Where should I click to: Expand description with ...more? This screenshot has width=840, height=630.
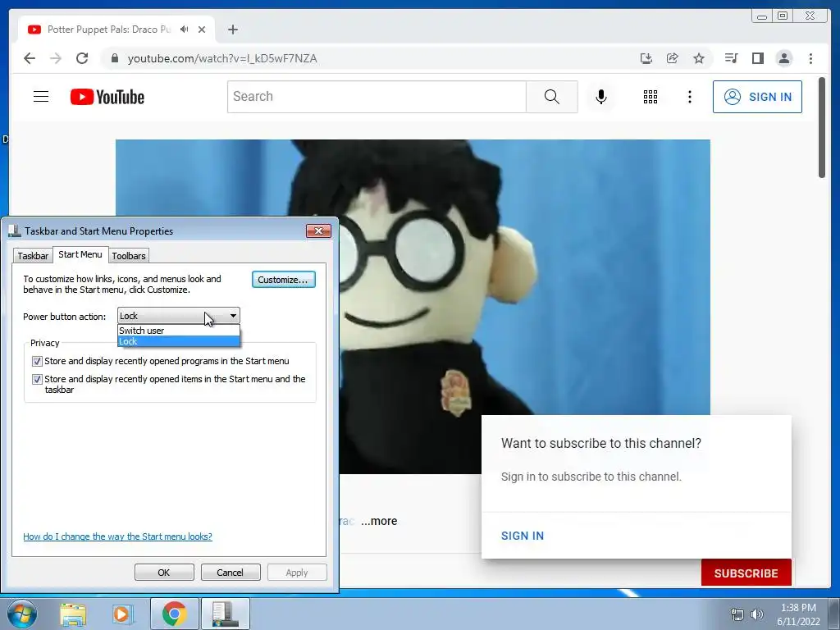tap(379, 521)
